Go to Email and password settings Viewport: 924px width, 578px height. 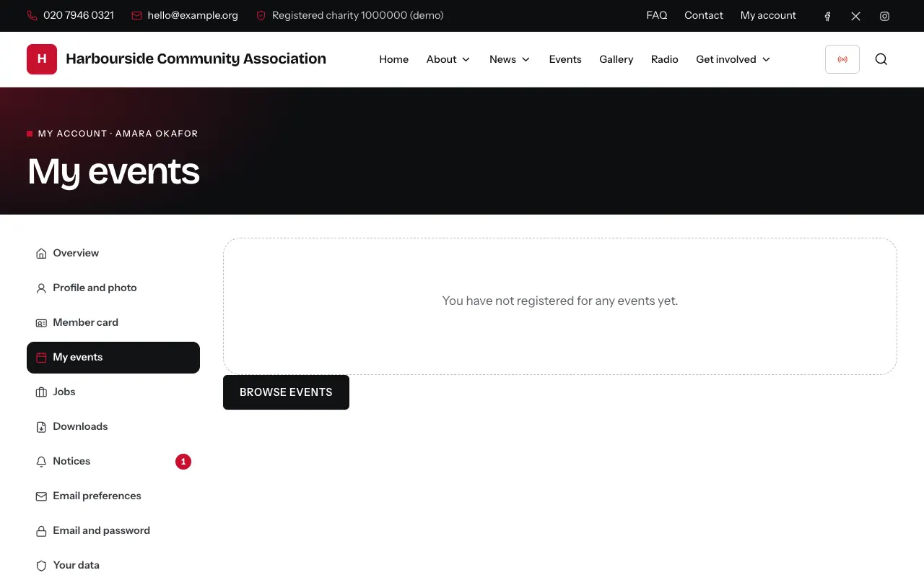coord(113,531)
